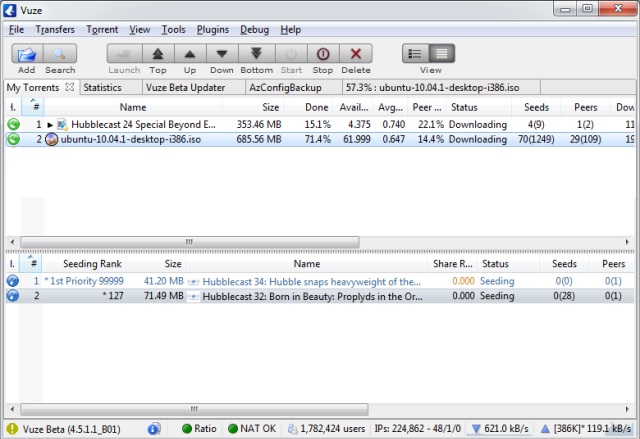Move torrent to Bottom with toolbar icon
The image size is (640, 439).
(256, 54)
